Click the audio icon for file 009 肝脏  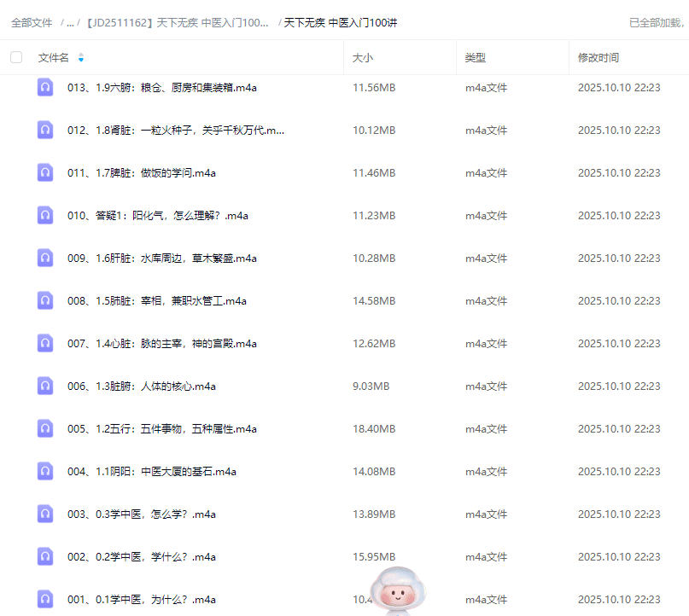45,258
